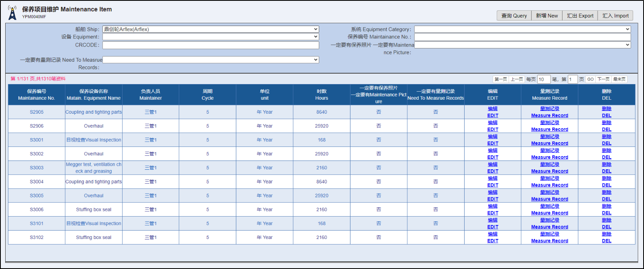Click the rows-per-page field showing 10

click(x=543, y=79)
